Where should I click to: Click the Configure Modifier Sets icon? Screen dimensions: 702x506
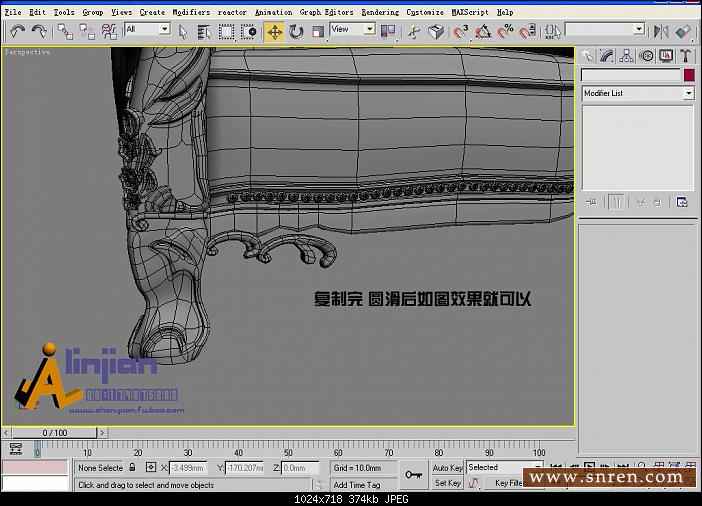click(682, 202)
